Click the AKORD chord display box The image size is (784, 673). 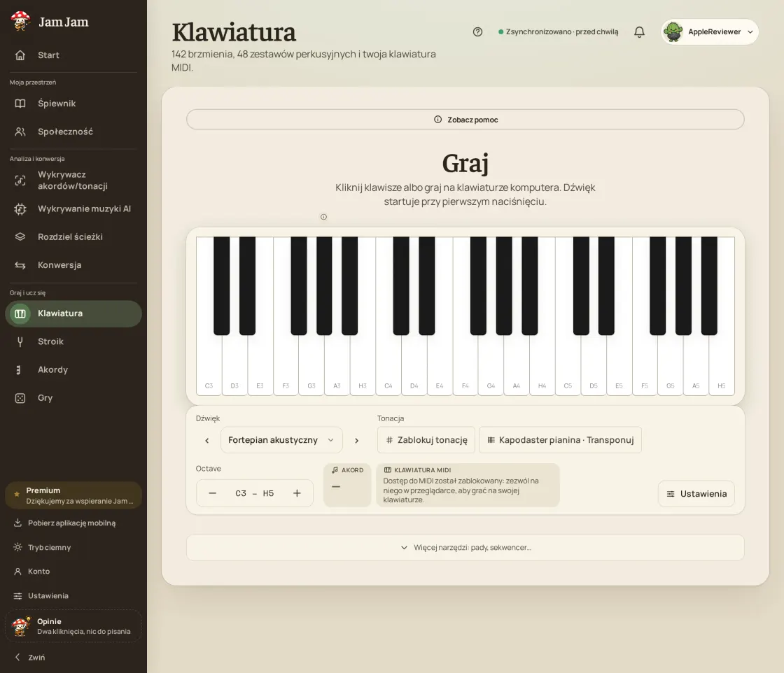pyautogui.click(x=347, y=485)
